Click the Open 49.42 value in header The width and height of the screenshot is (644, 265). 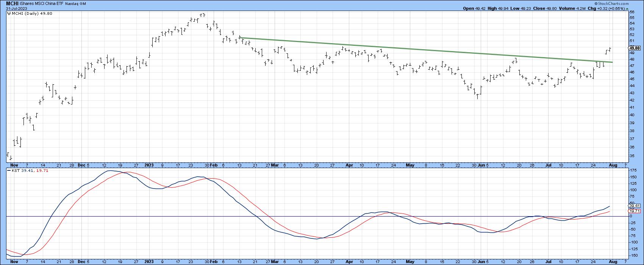474,8
